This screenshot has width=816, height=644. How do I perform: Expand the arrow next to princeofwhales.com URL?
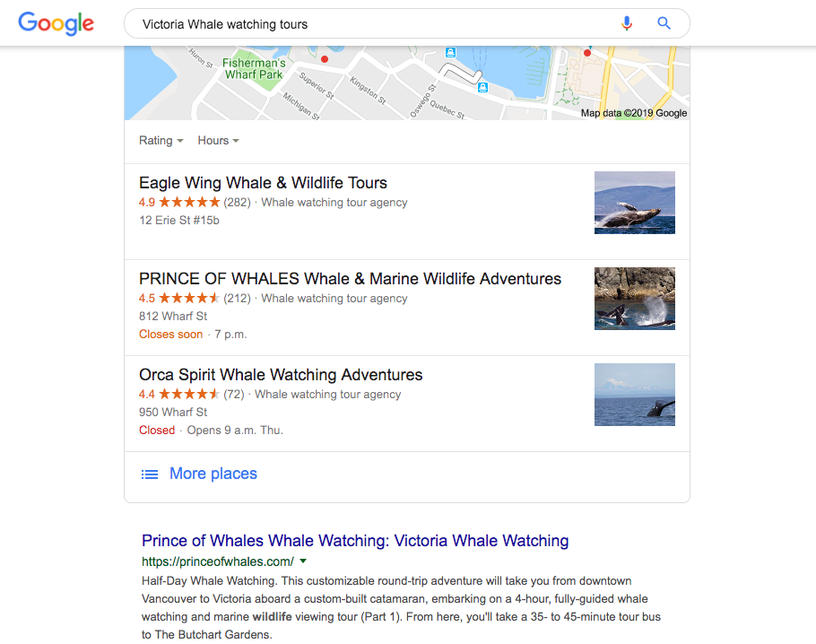[303, 560]
